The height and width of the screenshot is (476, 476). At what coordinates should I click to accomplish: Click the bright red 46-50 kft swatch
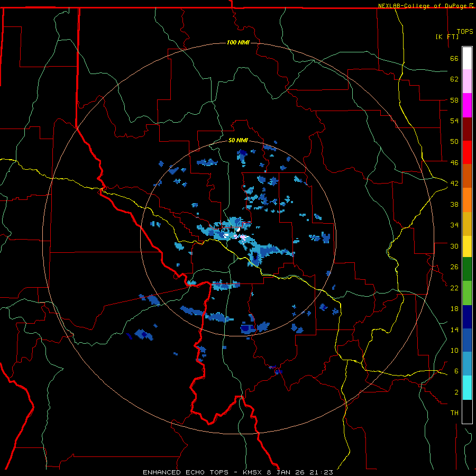[467, 152]
